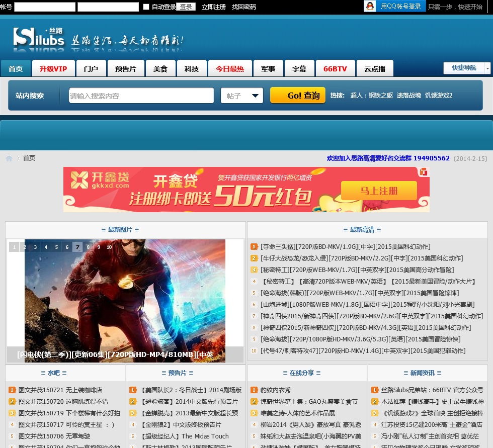Open post 图文并茂150721 无上装咖啡店
This screenshot has height=448, width=493.
pyautogui.click(x=60, y=390)
